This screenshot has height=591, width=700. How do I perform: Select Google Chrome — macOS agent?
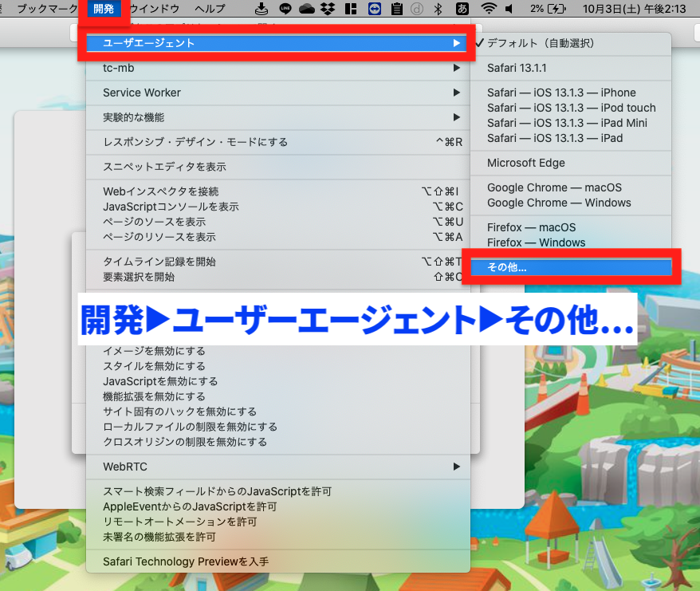tap(571, 187)
